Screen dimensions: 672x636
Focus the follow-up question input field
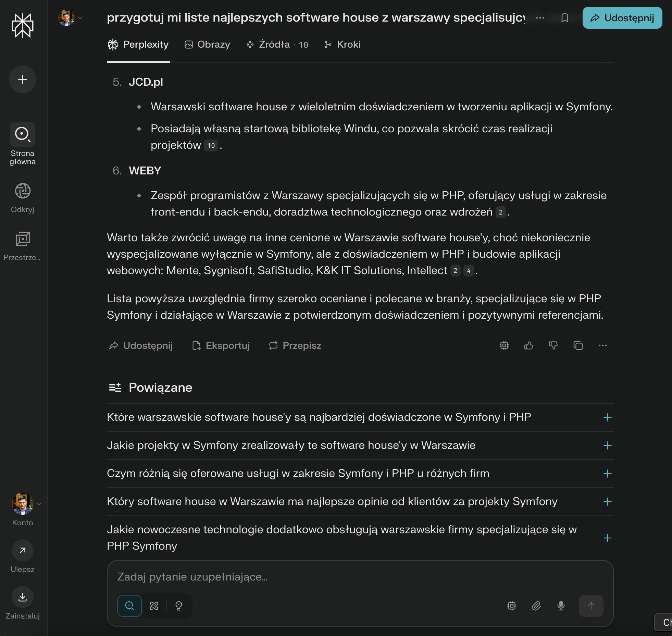[360, 577]
